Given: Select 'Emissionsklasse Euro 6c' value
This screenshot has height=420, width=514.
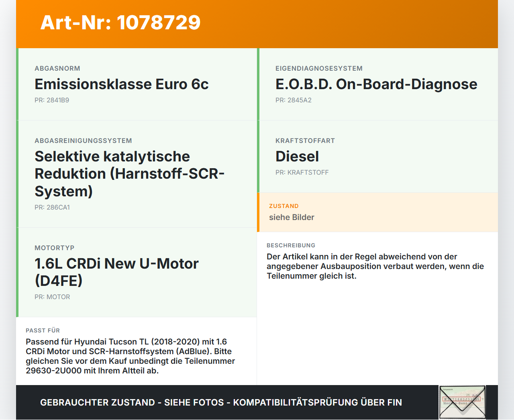Looking at the screenshot, I should [x=122, y=84].
